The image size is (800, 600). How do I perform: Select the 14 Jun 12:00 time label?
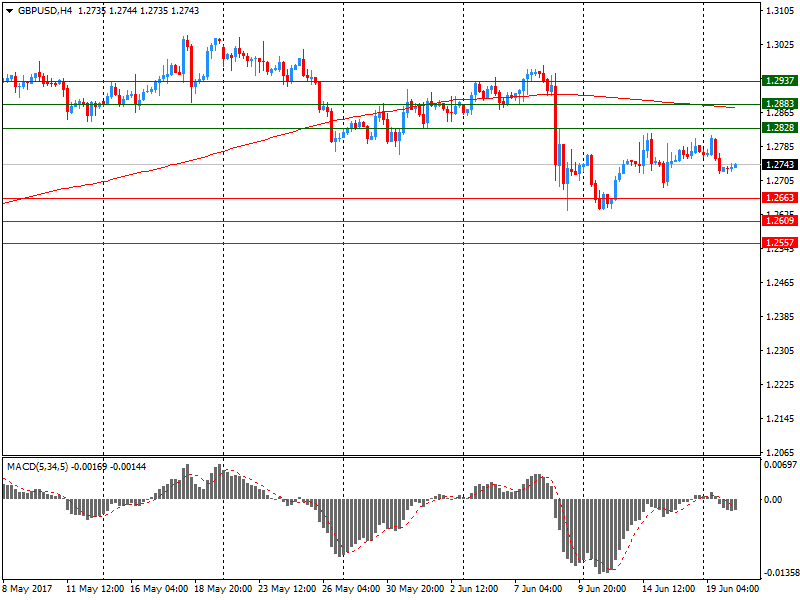(668, 589)
